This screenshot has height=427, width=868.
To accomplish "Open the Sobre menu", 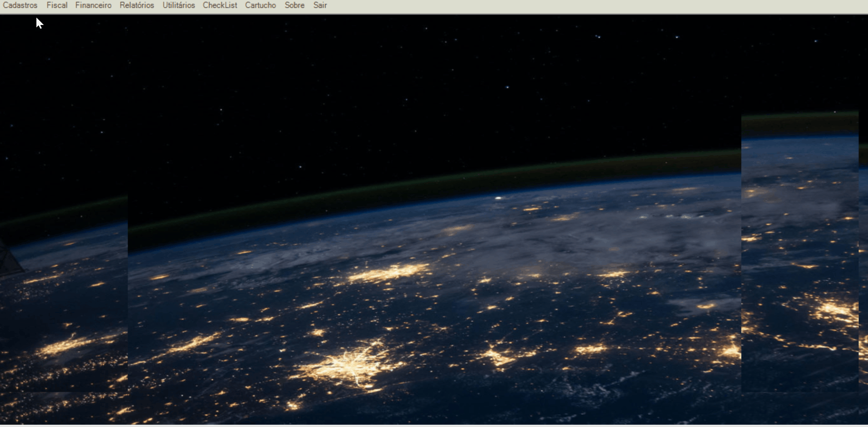I will pos(295,5).
